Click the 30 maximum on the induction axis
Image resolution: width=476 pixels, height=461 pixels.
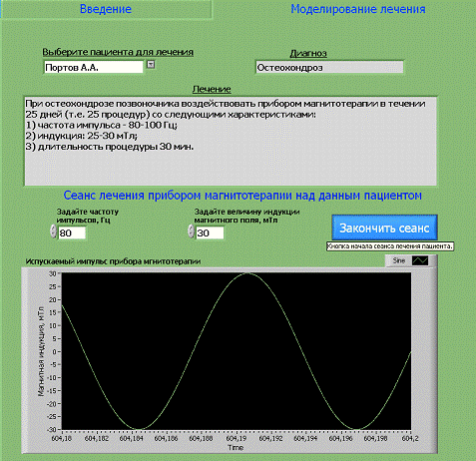pos(53,273)
